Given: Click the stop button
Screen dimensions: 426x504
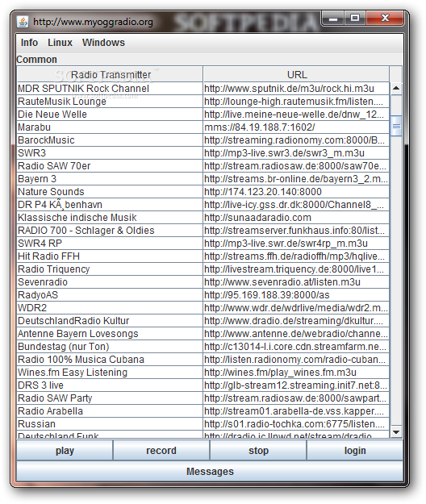Looking at the screenshot, I should 258,450.
